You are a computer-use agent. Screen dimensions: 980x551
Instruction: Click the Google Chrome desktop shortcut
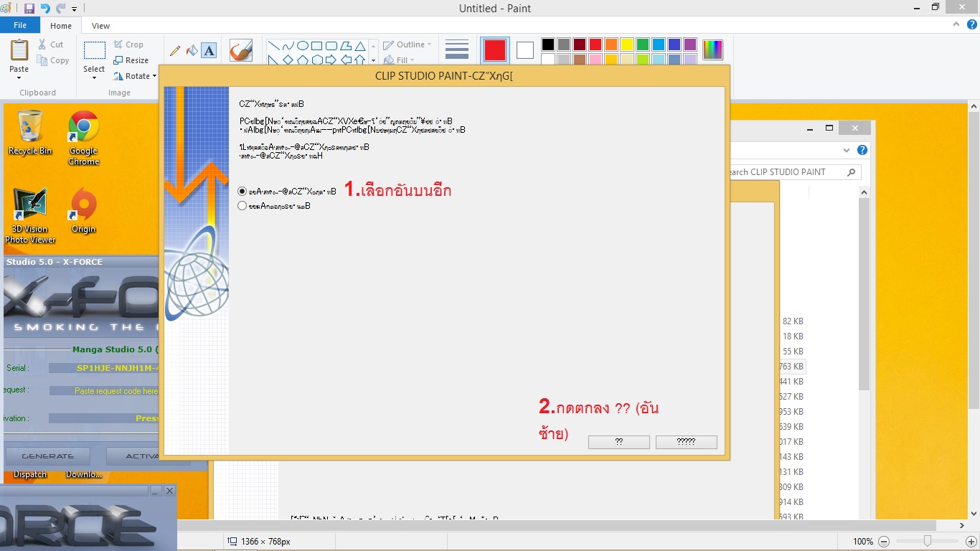coord(83,138)
